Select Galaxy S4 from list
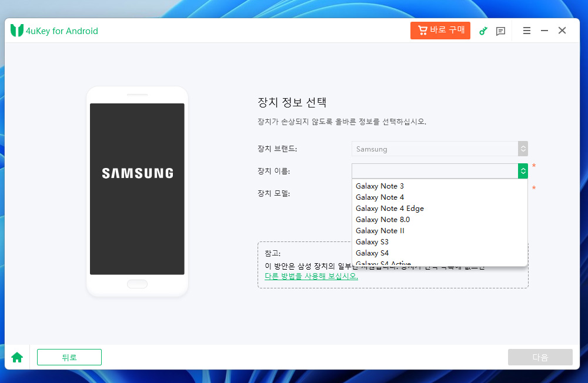This screenshot has width=588, height=383. click(439, 253)
